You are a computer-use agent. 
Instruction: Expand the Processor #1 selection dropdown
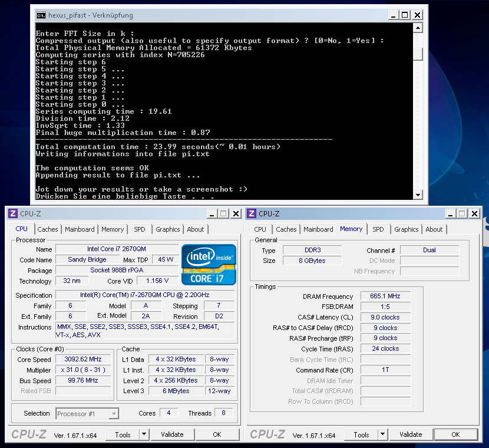114,414
